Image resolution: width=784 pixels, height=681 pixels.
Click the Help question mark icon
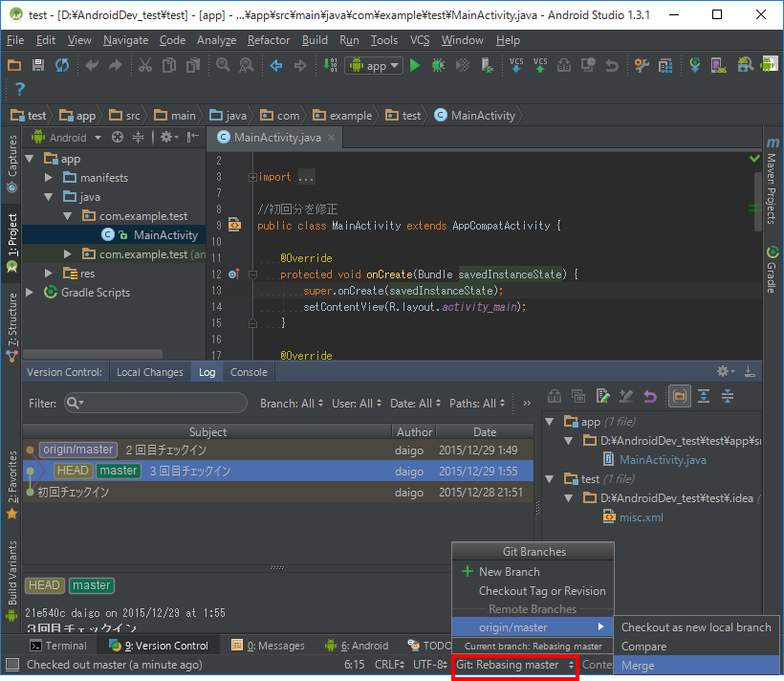click(x=19, y=89)
